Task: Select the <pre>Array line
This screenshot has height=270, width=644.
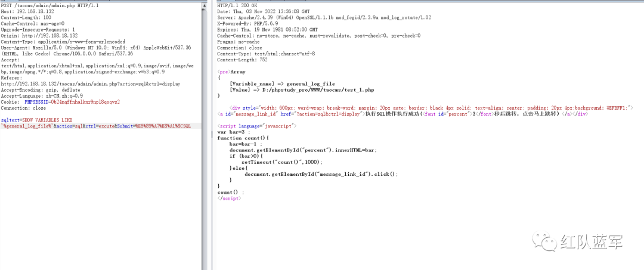Action: coord(231,72)
